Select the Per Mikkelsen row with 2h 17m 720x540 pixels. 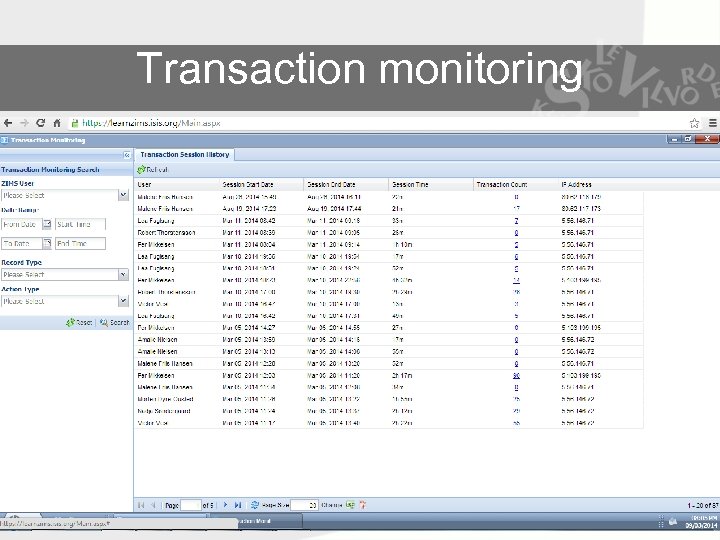click(x=389, y=376)
